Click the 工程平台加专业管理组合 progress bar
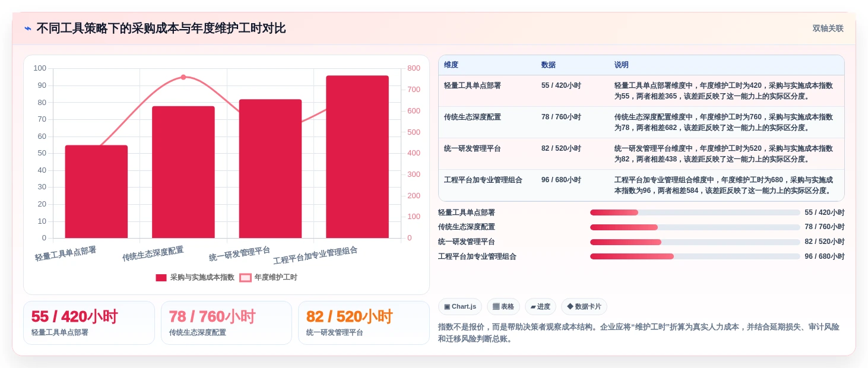868x368 pixels. pyautogui.click(x=695, y=256)
